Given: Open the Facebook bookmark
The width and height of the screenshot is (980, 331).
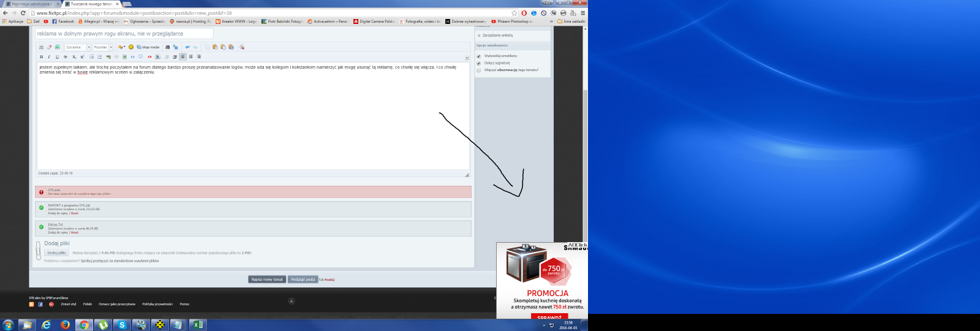Looking at the screenshot, I should point(63,21).
